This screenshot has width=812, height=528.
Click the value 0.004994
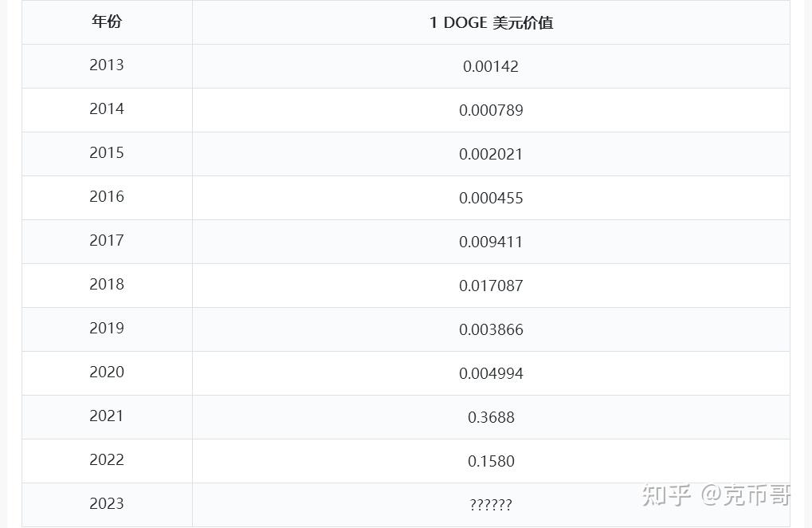click(x=491, y=373)
